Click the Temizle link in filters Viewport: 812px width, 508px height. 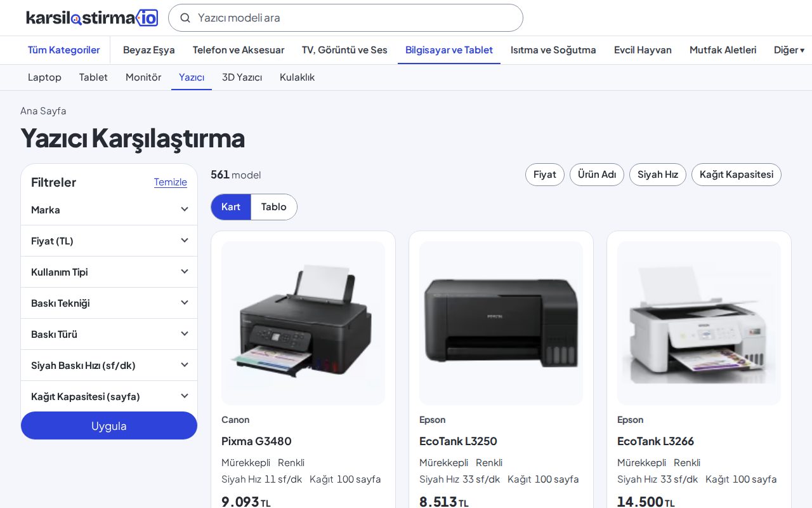point(171,182)
